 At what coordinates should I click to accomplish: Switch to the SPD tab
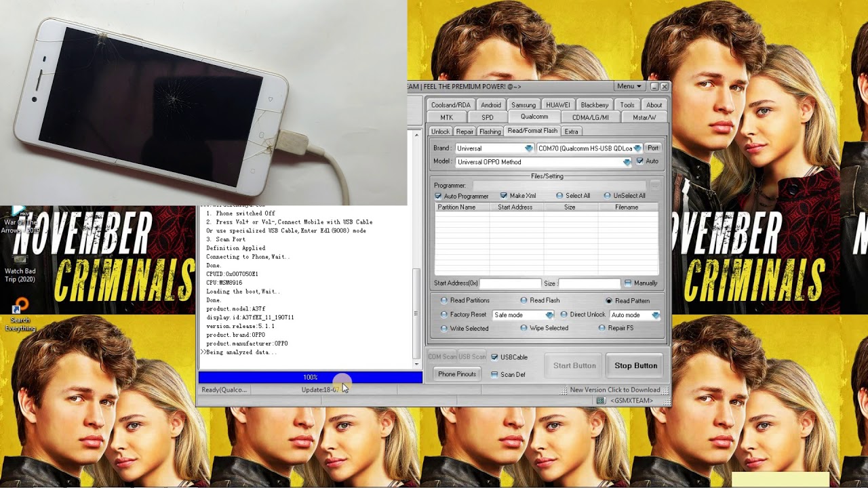[488, 117]
